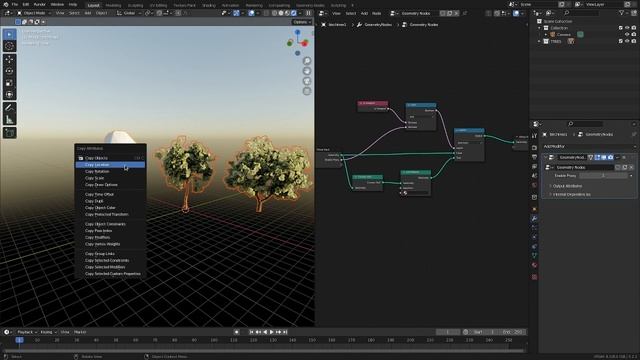Open the Add Modifier dropdown
The width and height of the screenshot is (640, 360).
pyautogui.click(x=589, y=146)
